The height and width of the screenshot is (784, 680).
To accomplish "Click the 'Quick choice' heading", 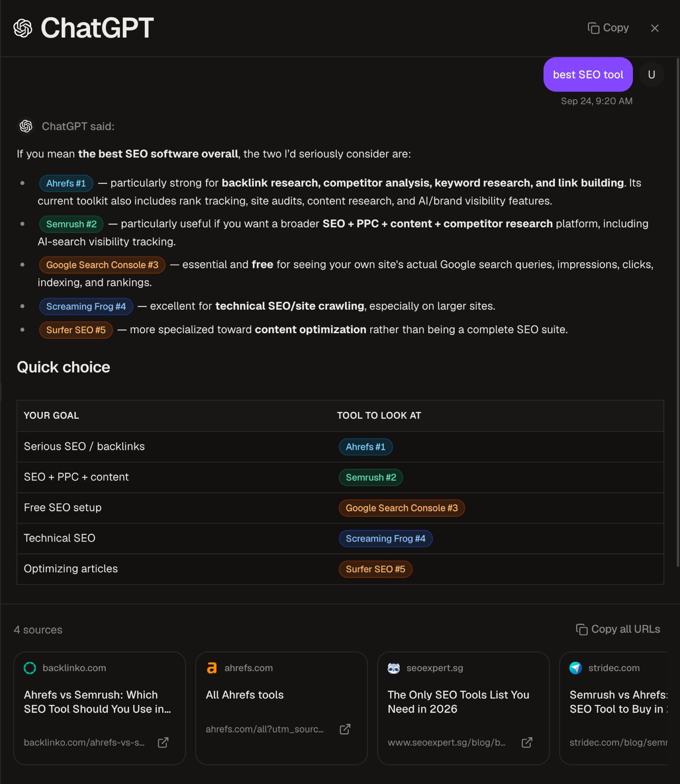I will coord(63,367).
